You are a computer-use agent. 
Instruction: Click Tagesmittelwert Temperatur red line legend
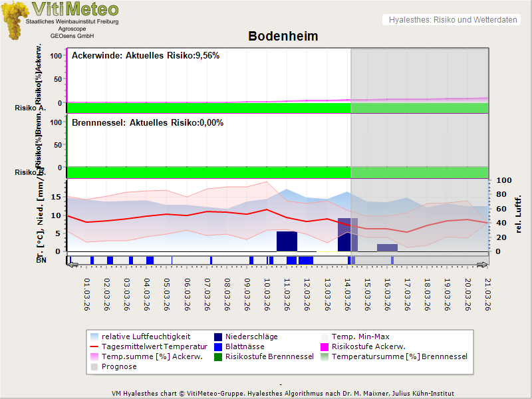(x=94, y=347)
